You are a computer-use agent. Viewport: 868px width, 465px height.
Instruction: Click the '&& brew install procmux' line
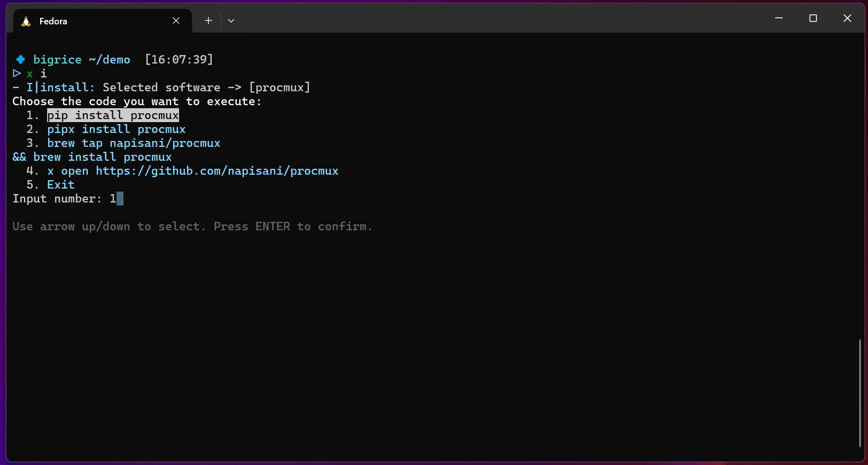[92, 157]
